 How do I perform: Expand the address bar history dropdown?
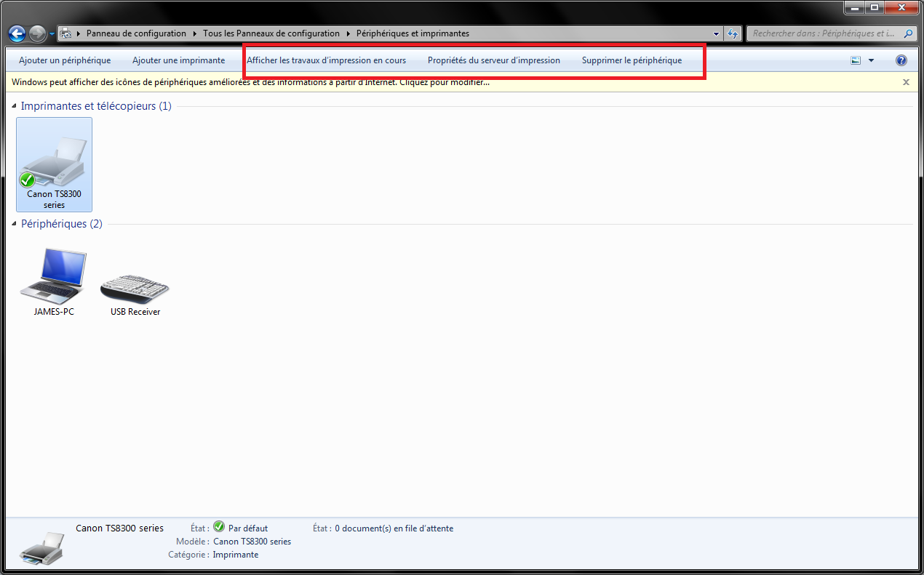[717, 33]
